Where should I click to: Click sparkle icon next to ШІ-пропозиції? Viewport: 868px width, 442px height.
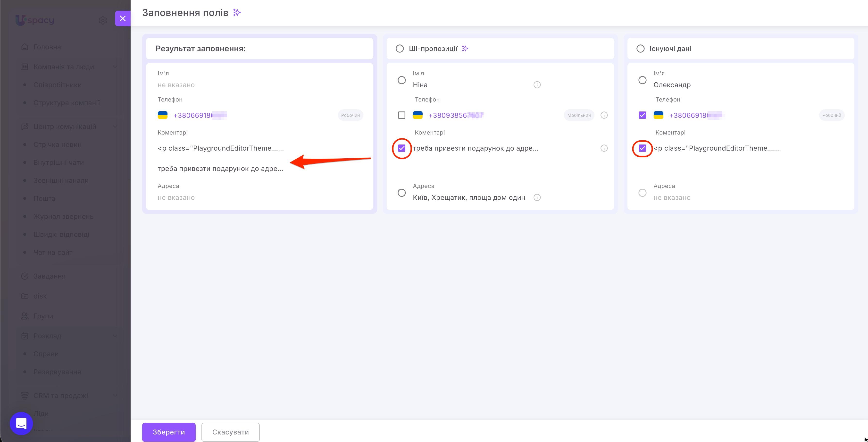click(x=465, y=49)
